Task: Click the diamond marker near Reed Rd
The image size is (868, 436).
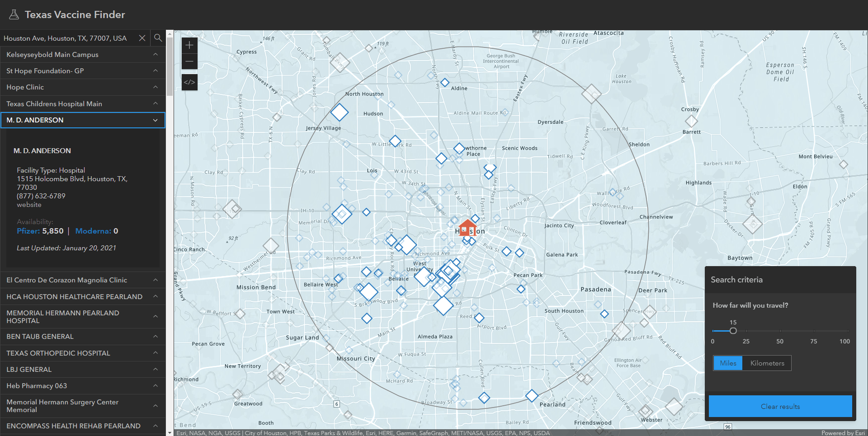Action: [479, 318]
